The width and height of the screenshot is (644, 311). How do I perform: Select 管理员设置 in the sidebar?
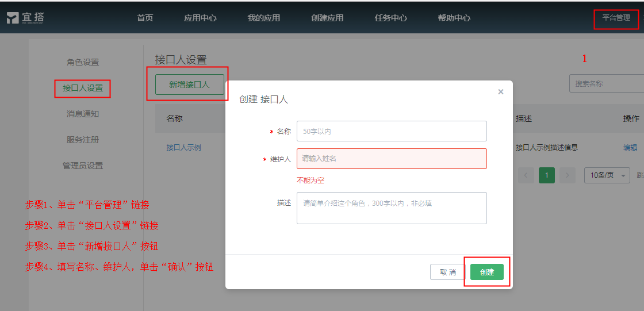pyautogui.click(x=83, y=166)
